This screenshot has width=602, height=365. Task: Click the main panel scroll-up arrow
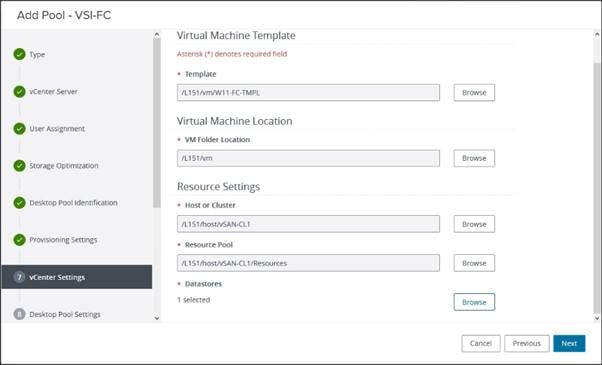(597, 35)
